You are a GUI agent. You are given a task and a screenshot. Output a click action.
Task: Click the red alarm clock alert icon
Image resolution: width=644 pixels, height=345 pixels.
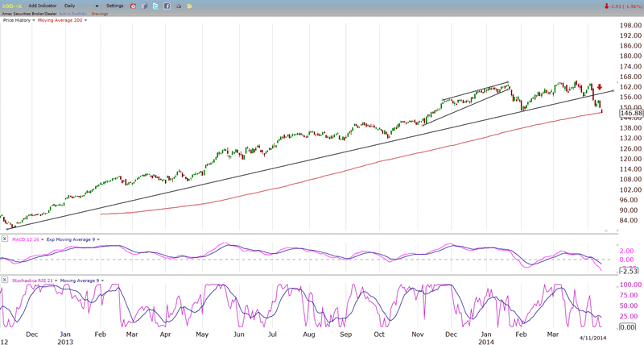pyautogui.click(x=133, y=6)
